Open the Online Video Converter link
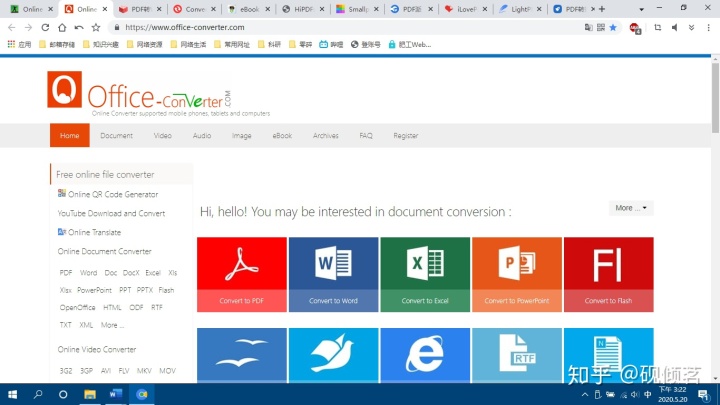Viewport: 720px width, 405px height. (97, 349)
